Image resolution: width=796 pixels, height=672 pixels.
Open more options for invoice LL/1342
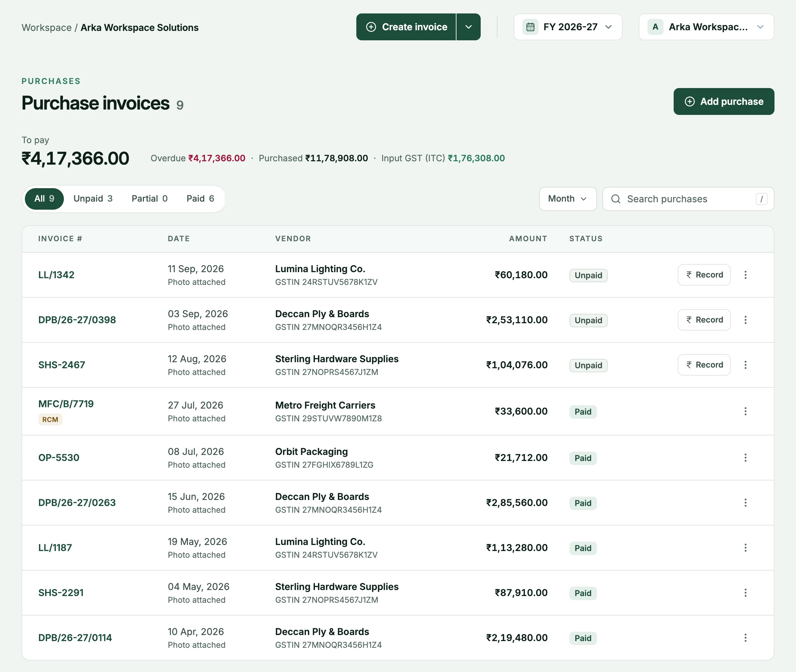click(745, 275)
